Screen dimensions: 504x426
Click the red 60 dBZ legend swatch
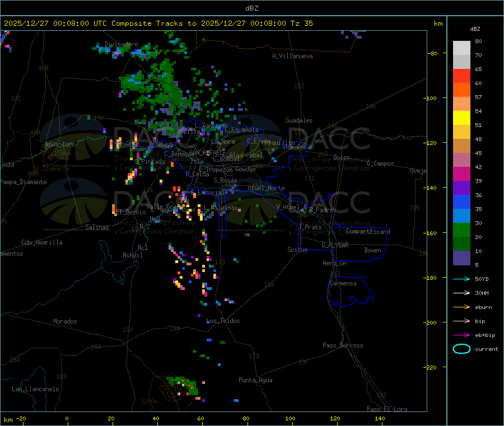tap(461, 76)
